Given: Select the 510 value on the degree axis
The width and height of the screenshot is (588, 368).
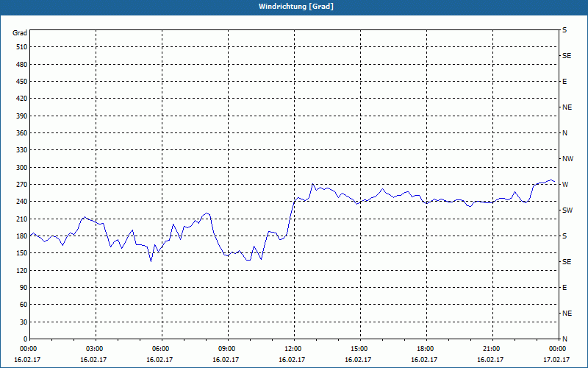Looking at the screenshot, I should pos(22,47).
